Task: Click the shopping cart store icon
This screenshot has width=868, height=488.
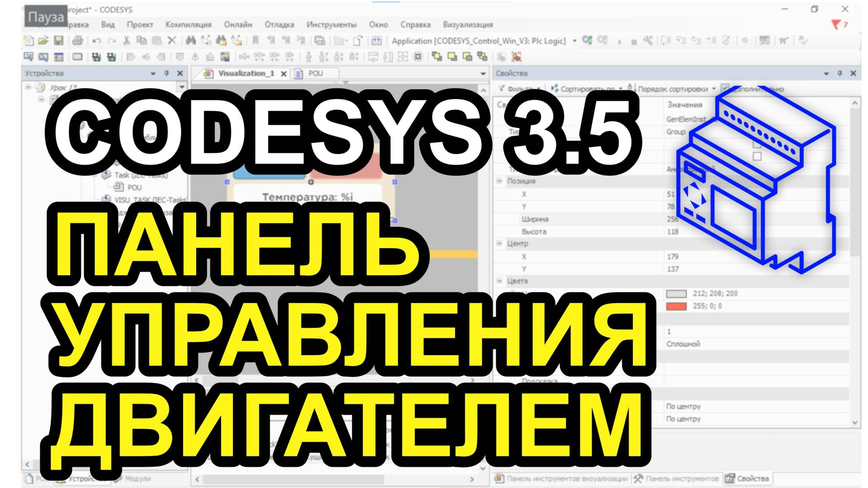Action: (x=784, y=41)
